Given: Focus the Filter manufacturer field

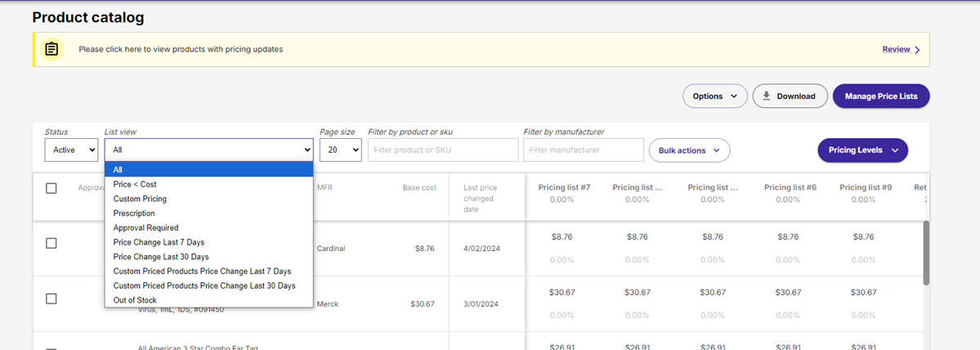Looking at the screenshot, I should (584, 150).
